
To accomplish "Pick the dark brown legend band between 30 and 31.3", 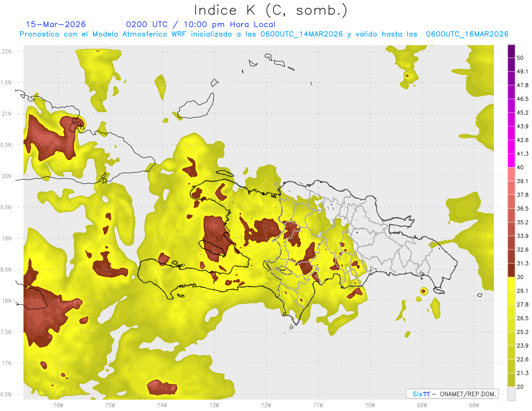I will [511, 270].
